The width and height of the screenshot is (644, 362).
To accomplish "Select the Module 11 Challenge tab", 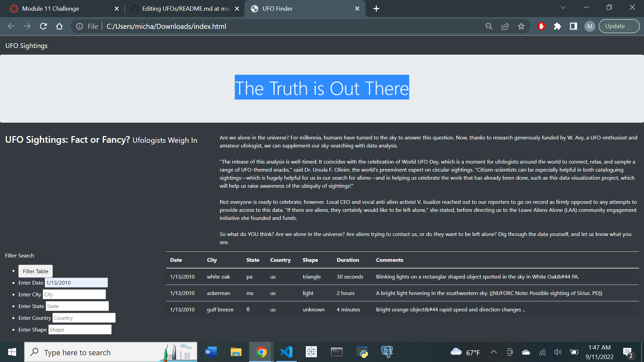I will tap(50, 9).
